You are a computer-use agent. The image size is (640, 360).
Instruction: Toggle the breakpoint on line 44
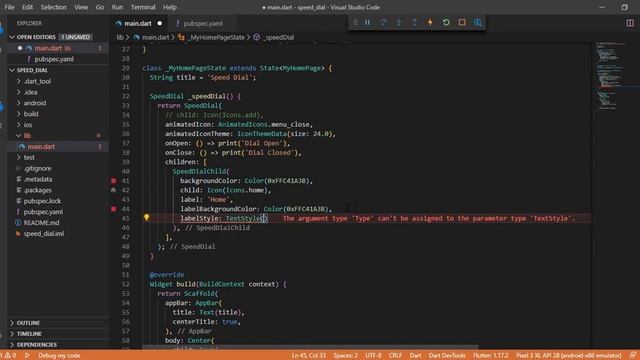[113, 209]
